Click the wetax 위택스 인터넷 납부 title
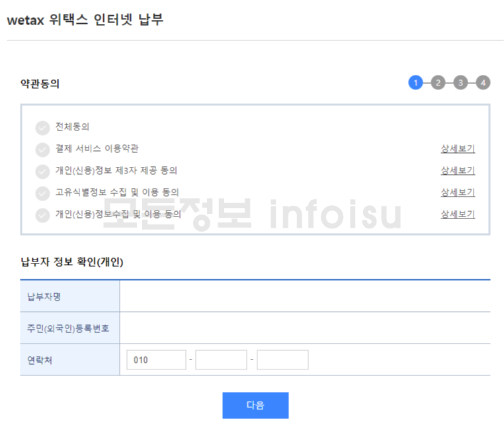 [x=85, y=20]
